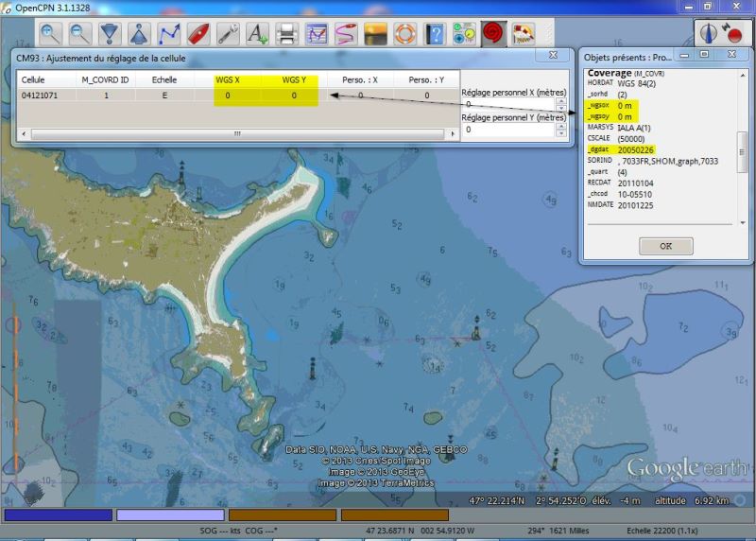Click the _wgsox 0 m row

pos(610,105)
